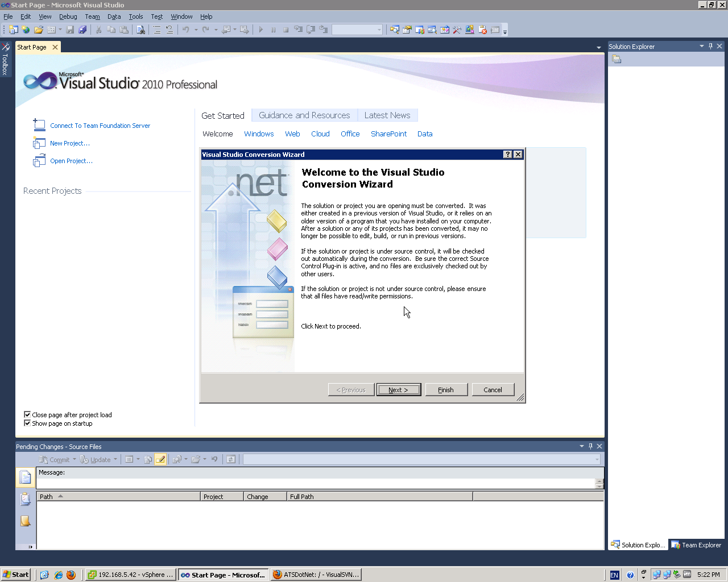Switch to the Latest News tab
Image resolution: width=728 pixels, height=582 pixels.
point(387,115)
